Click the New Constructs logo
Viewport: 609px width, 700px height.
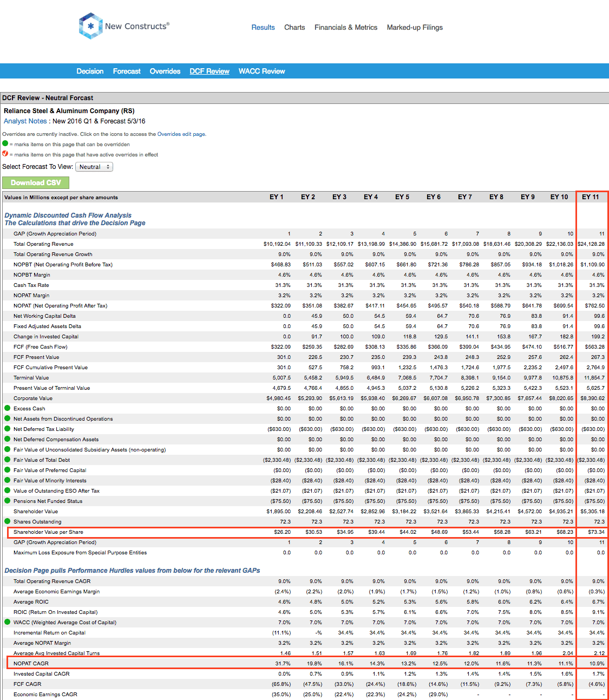(124, 26)
